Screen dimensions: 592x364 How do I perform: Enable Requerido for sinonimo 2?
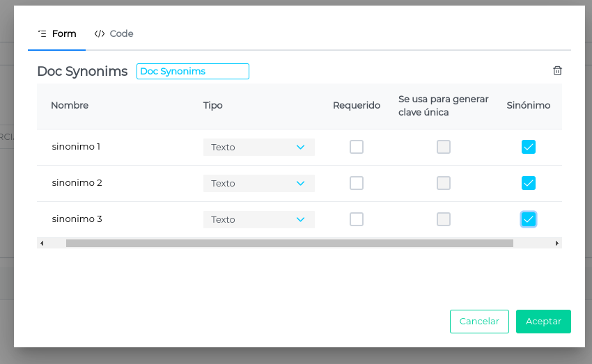357,183
